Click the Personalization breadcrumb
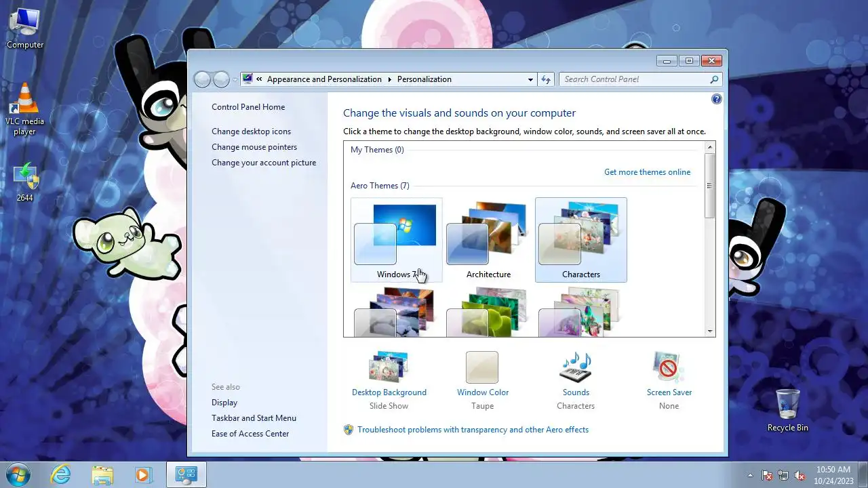Screen dimensions: 868x488 click(x=424, y=79)
